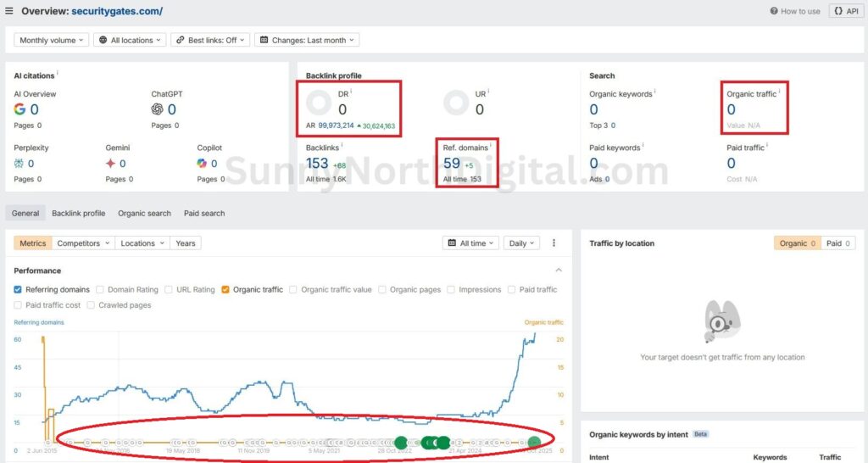Screen dimensions: 868x463
Task: Click the Google AI Overview icon
Action: [x=20, y=109]
